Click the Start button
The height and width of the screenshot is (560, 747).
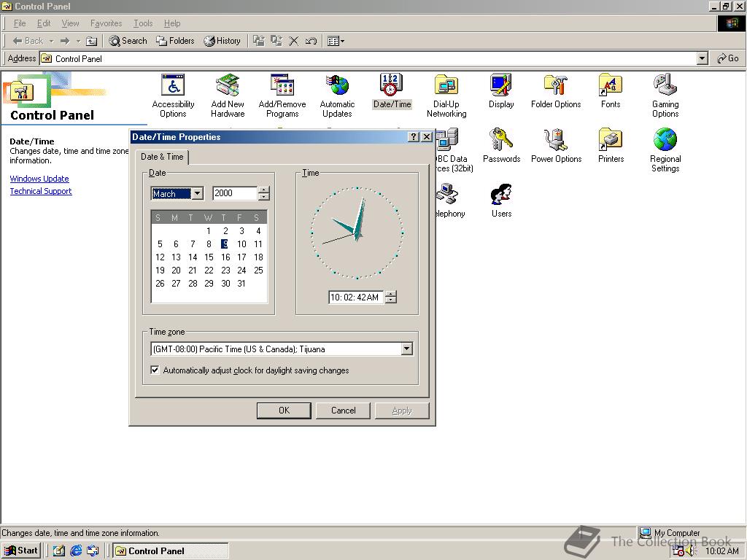tap(21, 551)
